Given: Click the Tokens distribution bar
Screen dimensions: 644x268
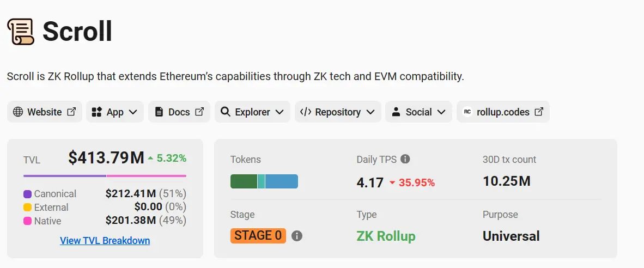Looking at the screenshot, I should point(264,181).
